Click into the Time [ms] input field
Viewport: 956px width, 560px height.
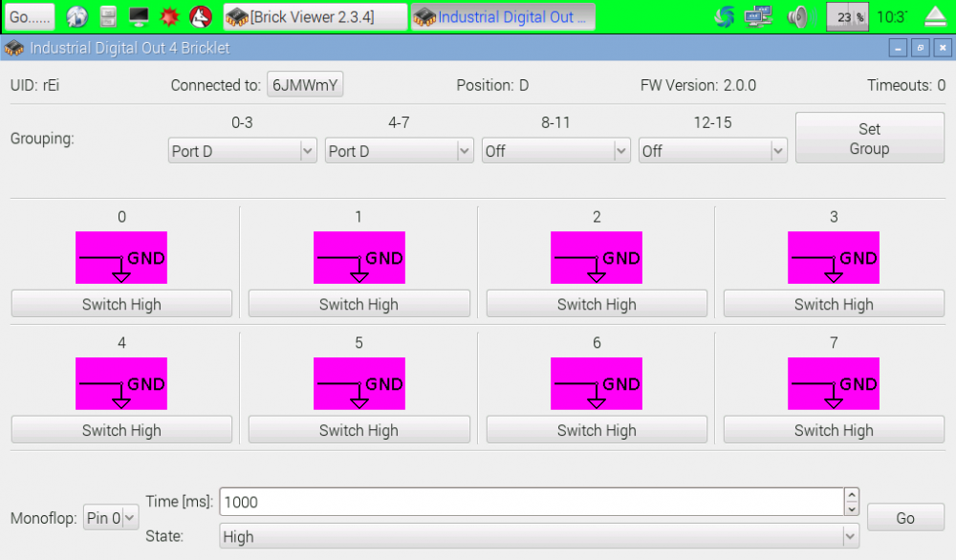coord(531,502)
